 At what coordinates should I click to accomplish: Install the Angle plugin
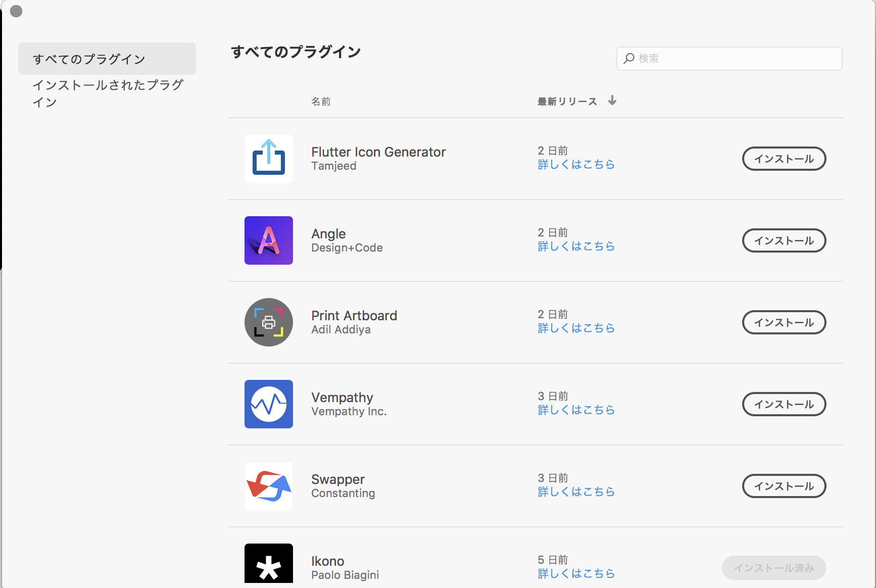(x=784, y=240)
